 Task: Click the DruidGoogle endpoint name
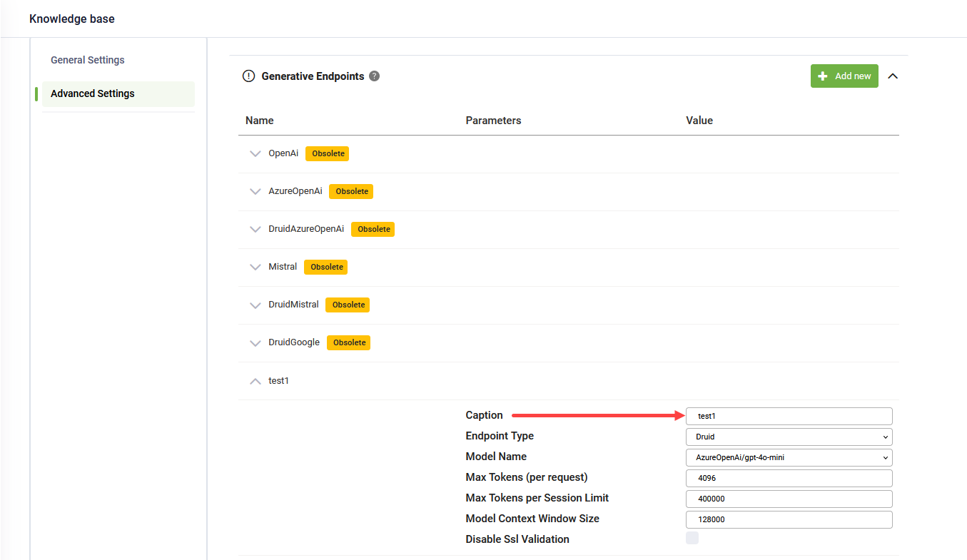pos(294,342)
